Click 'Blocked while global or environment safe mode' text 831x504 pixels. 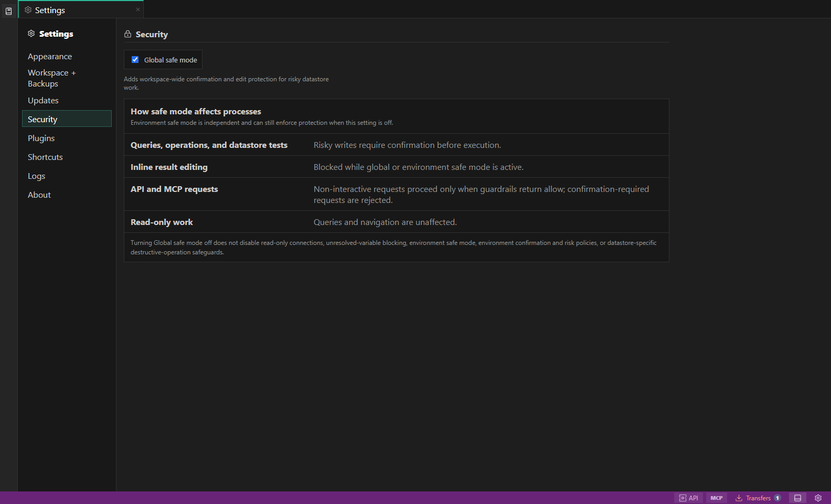[419, 167]
